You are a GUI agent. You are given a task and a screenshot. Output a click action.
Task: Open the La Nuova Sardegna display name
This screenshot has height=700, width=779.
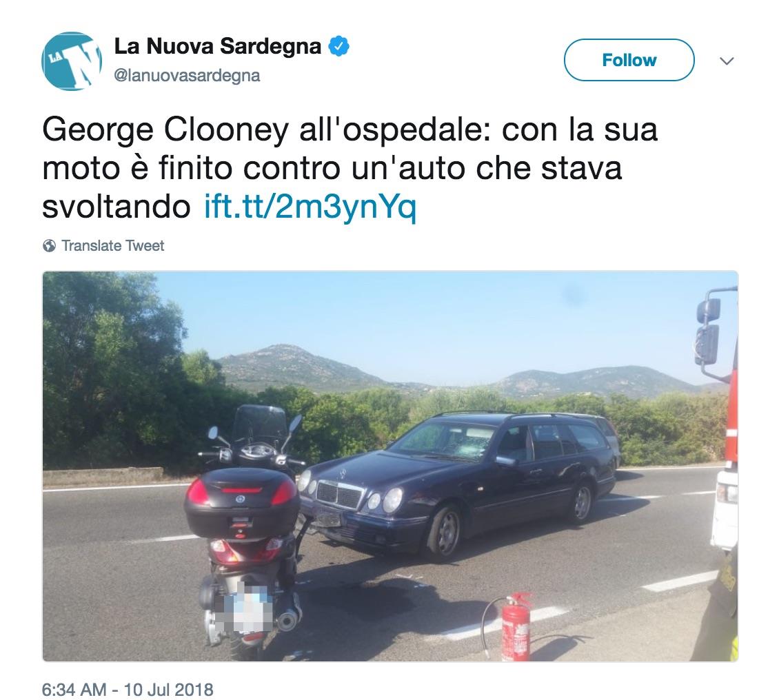pos(218,46)
